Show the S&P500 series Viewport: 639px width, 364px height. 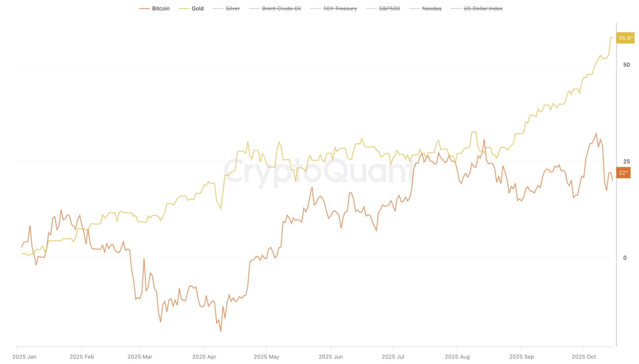click(389, 8)
